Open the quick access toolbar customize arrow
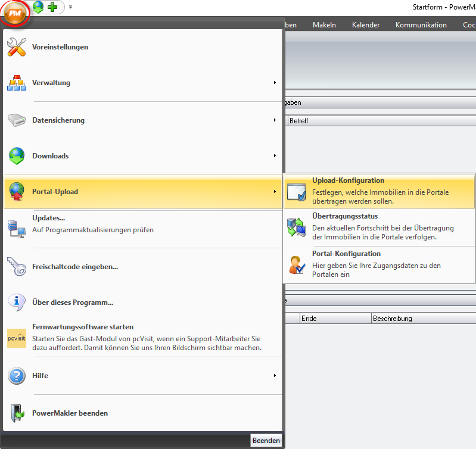This screenshot has width=476, height=449. [x=70, y=7]
